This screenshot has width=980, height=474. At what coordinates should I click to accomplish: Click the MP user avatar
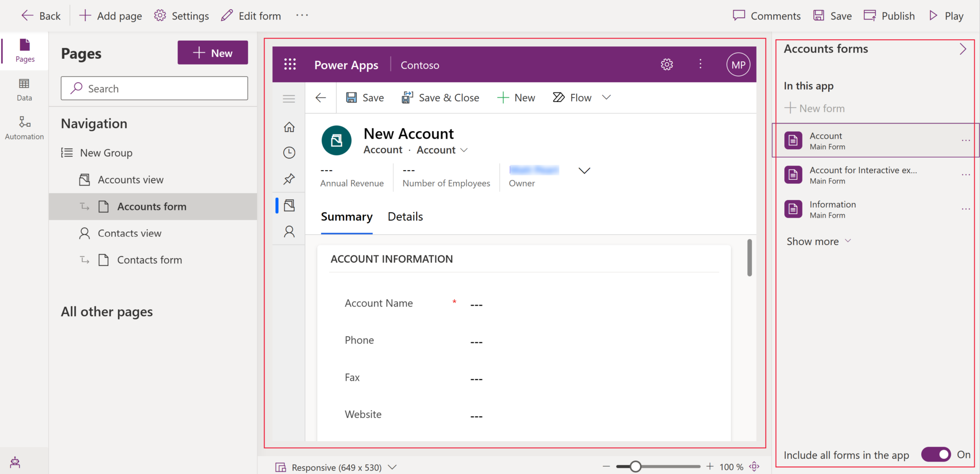(x=738, y=65)
